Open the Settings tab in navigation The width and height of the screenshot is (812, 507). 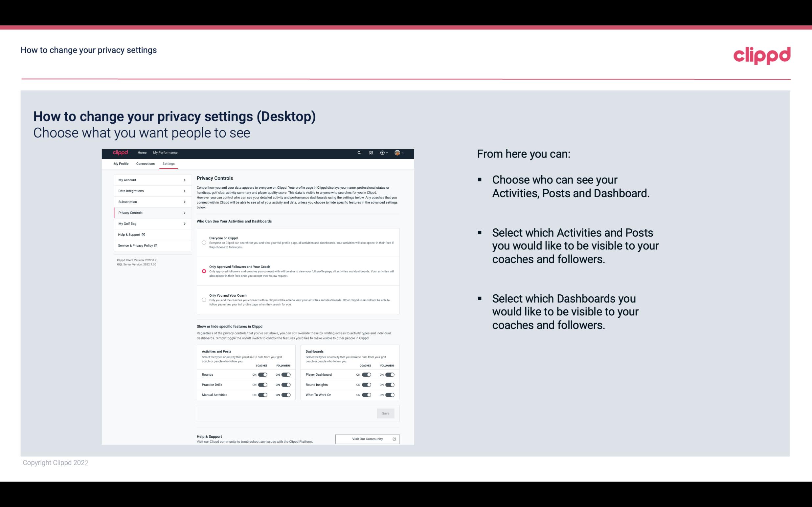pos(169,163)
